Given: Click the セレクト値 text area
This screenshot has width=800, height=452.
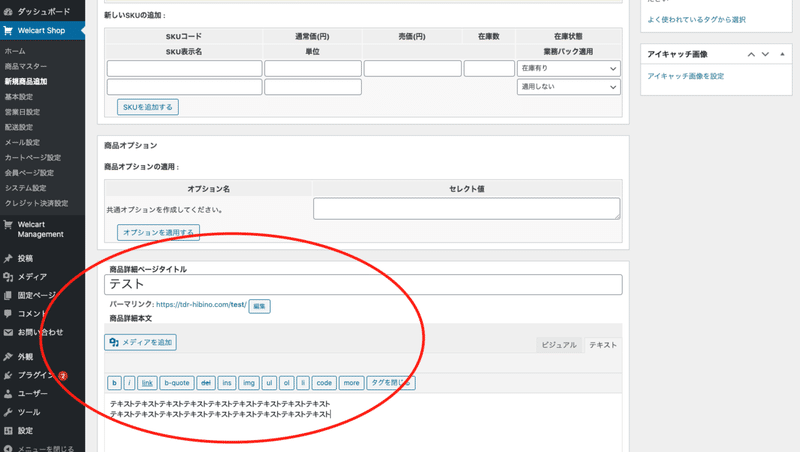Looking at the screenshot, I should 466,209.
